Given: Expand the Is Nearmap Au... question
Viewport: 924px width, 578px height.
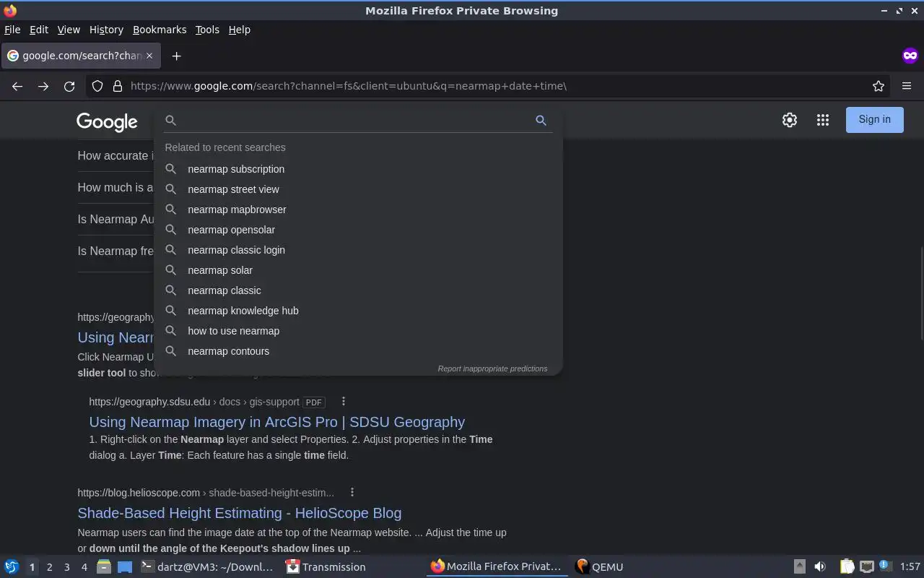Looking at the screenshot, I should coord(115,219).
